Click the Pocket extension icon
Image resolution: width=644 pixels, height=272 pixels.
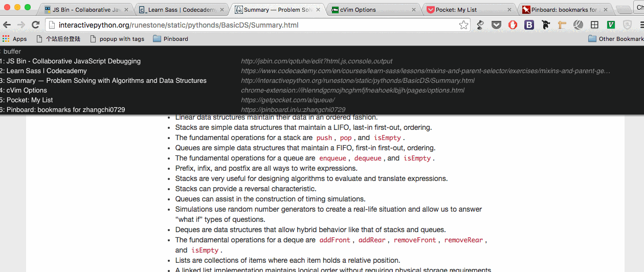496,25
